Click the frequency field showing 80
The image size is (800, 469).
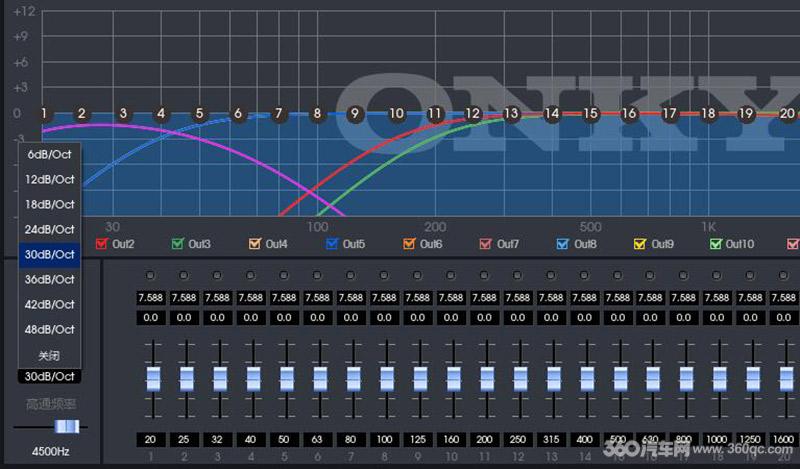pyautogui.click(x=351, y=439)
